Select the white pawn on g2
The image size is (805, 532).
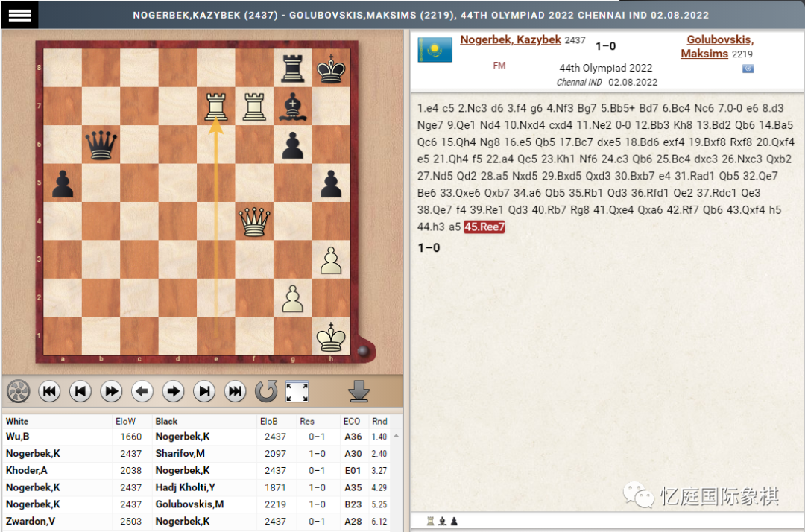[x=293, y=298]
